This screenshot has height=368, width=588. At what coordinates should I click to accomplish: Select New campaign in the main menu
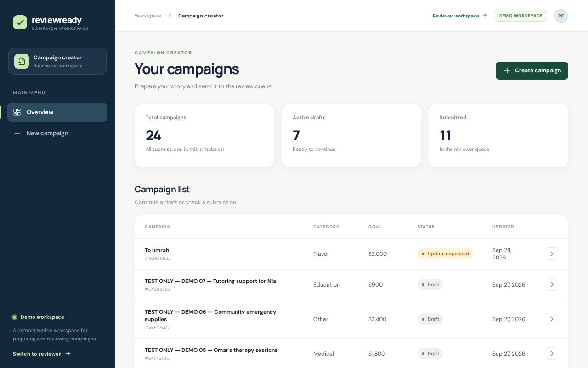coord(57,133)
